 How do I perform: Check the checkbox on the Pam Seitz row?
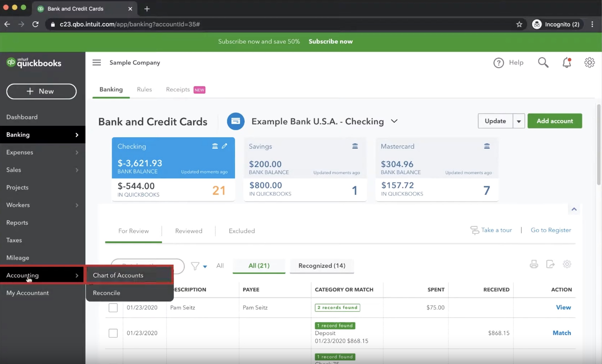click(113, 307)
